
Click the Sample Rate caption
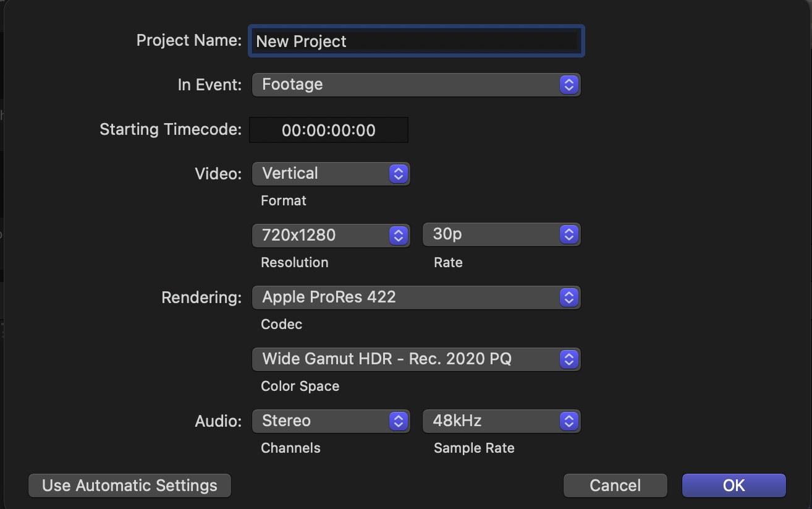pyautogui.click(x=474, y=448)
